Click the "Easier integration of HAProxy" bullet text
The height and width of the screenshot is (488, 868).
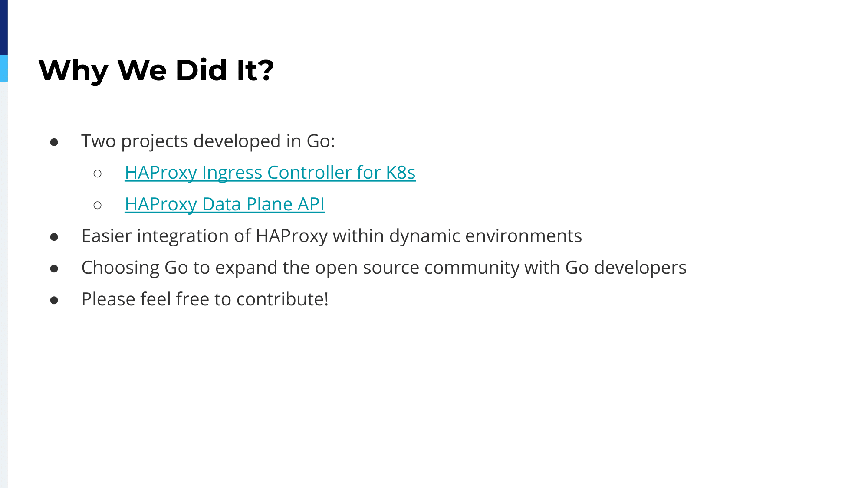click(x=332, y=236)
